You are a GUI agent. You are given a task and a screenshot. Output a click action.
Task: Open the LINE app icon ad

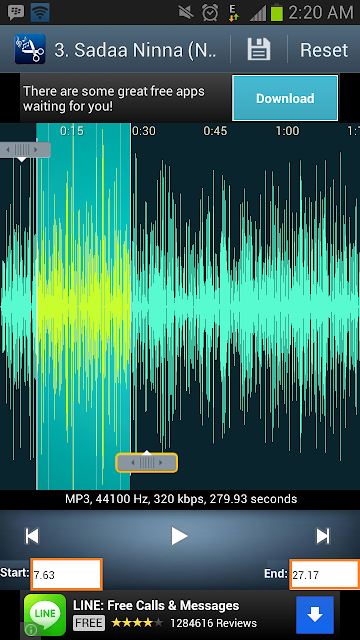(x=45, y=615)
